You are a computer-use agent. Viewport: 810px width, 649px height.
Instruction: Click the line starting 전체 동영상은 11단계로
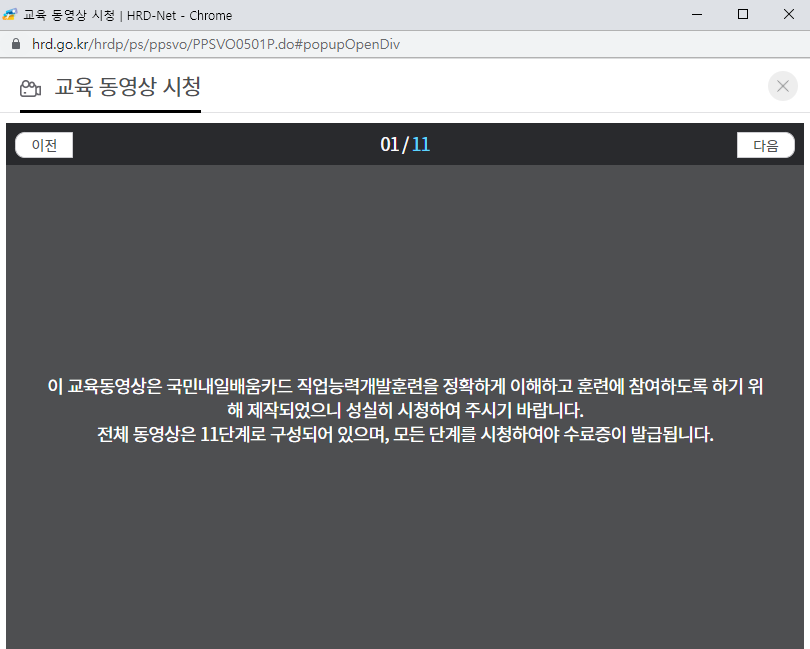pos(405,434)
